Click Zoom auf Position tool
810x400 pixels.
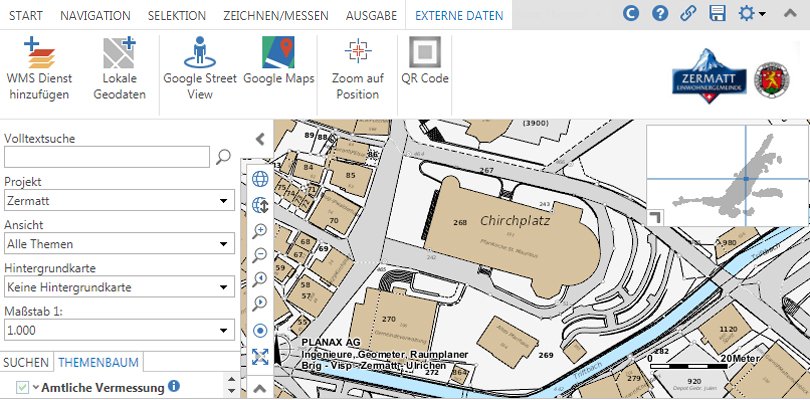357,68
